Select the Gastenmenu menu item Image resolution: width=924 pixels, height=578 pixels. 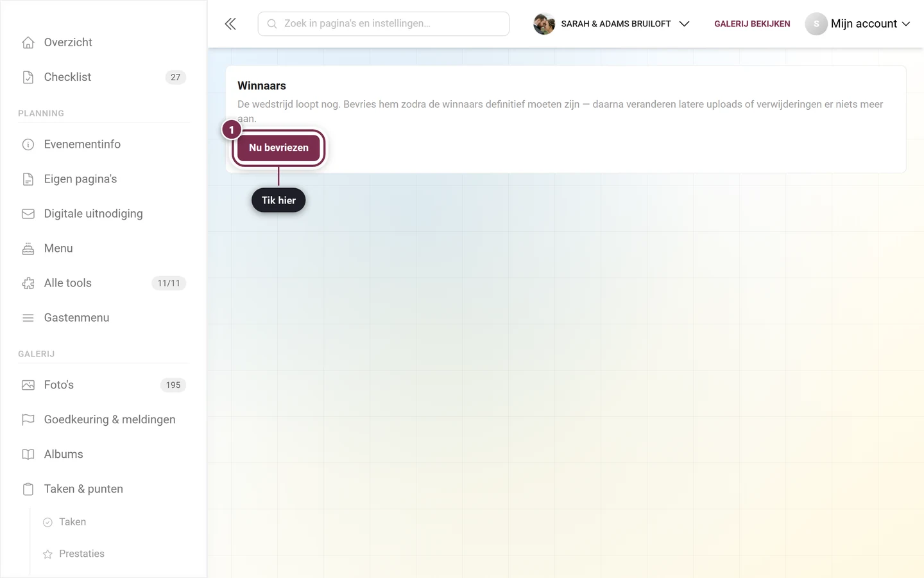coord(103,318)
